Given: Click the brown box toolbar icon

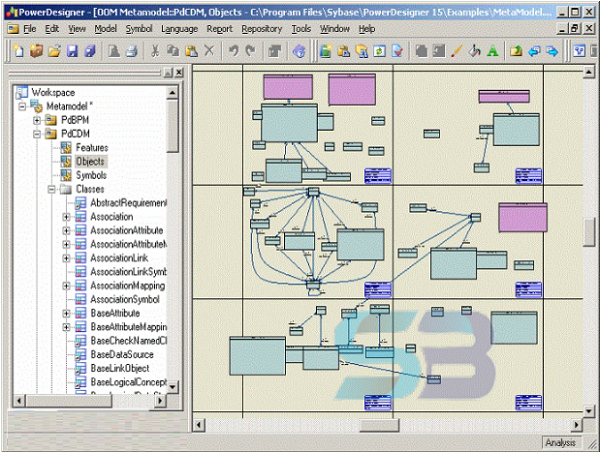Looking at the screenshot, I should (36, 51).
